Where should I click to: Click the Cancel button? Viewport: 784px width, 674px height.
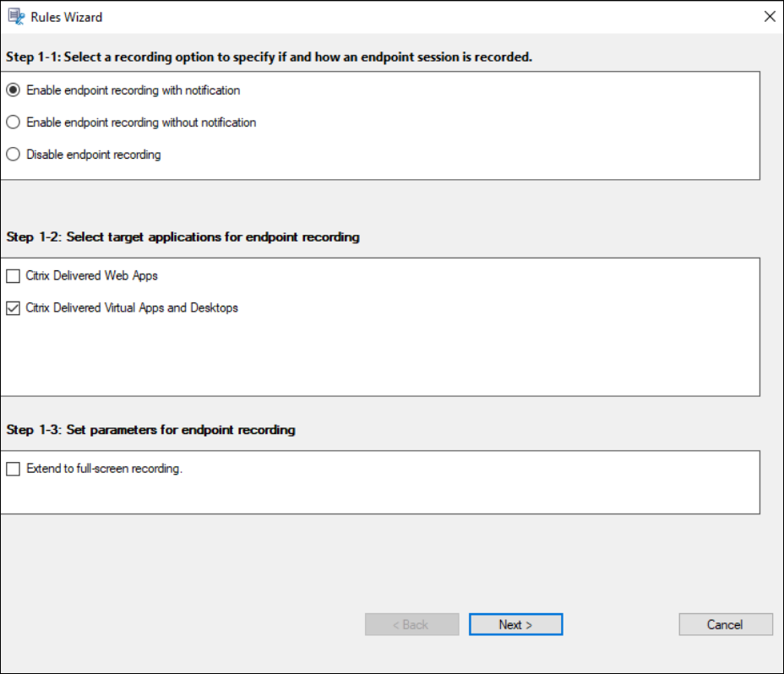click(x=725, y=624)
